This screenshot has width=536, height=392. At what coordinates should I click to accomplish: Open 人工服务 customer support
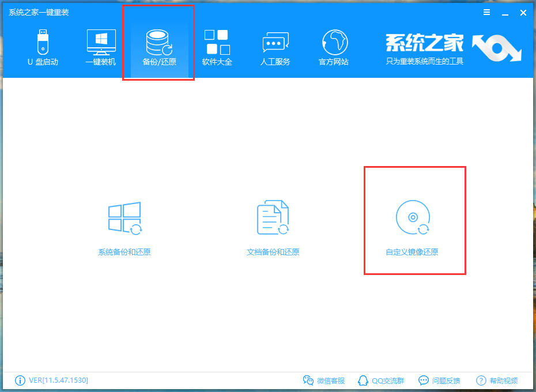[275, 46]
